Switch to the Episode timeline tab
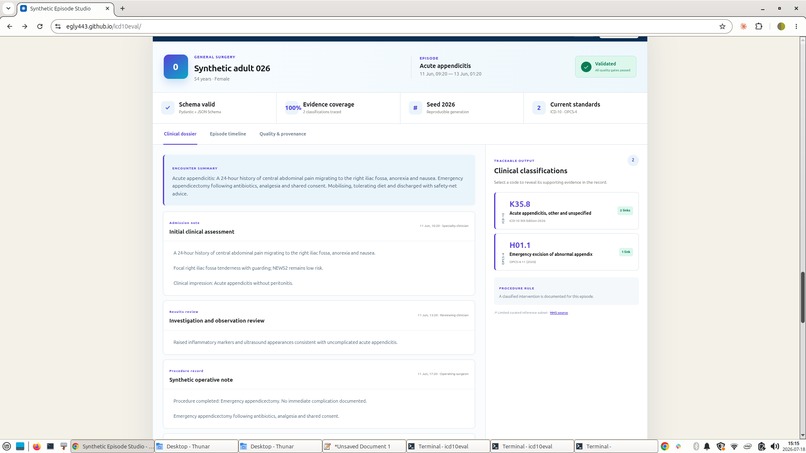806x453 pixels. [228, 134]
